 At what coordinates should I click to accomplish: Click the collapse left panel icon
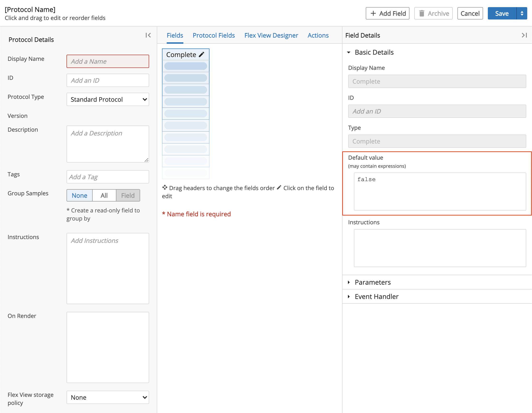pyautogui.click(x=148, y=35)
